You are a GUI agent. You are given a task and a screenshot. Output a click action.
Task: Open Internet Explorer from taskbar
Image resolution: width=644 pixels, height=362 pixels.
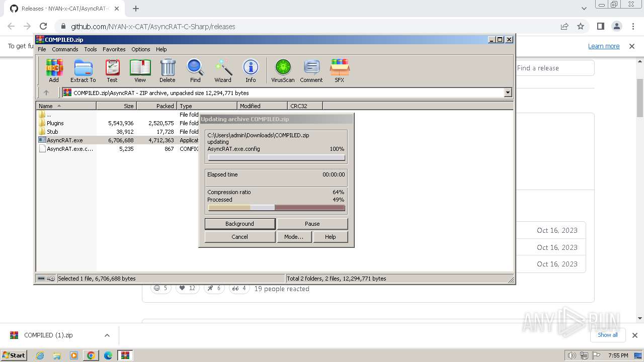(x=40, y=355)
